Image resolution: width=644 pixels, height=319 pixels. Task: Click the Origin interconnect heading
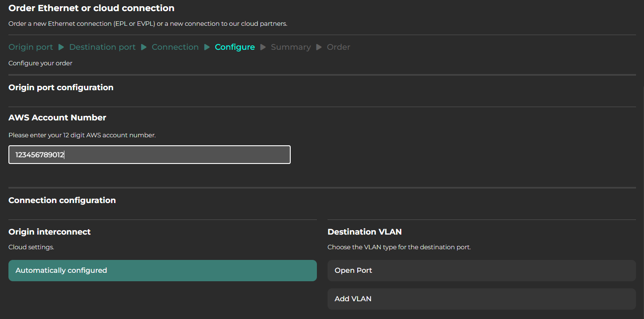coord(49,232)
